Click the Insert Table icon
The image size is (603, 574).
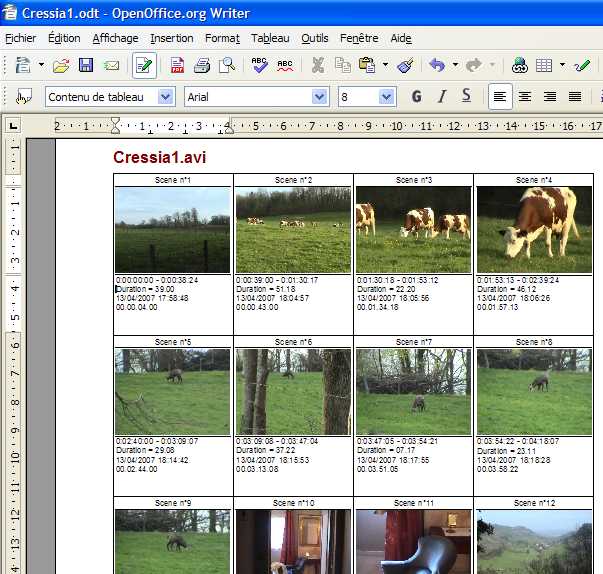coord(544,66)
